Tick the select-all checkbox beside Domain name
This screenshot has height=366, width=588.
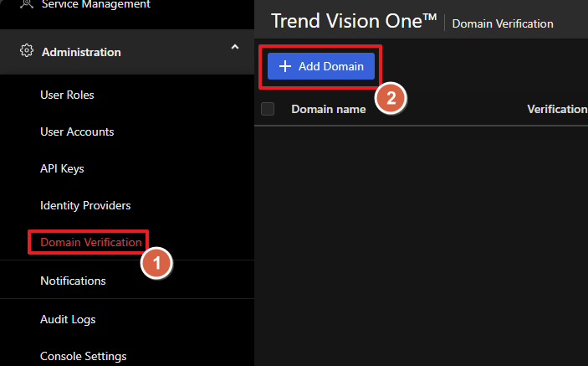pos(268,109)
